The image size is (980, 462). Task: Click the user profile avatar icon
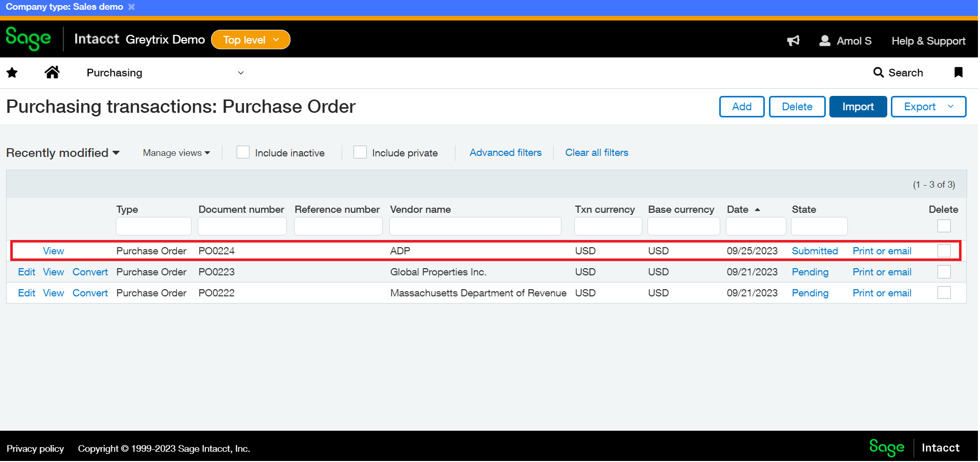(825, 41)
